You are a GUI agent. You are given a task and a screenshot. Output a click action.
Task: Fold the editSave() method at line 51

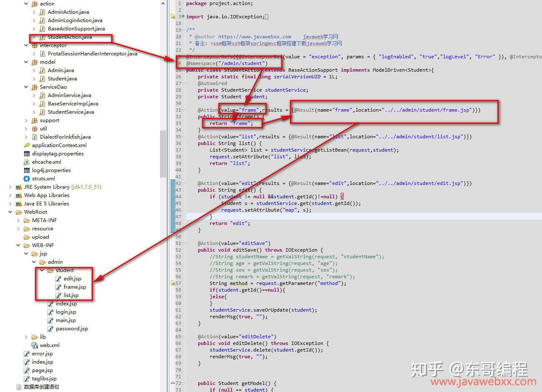coord(183,243)
